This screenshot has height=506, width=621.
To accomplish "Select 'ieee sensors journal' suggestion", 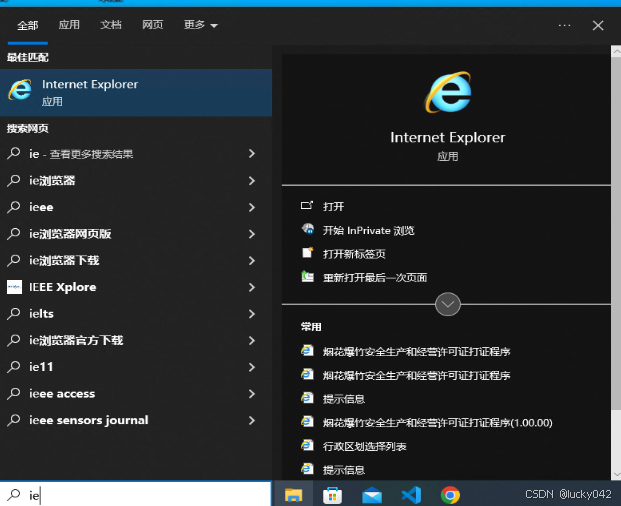I will [x=89, y=420].
